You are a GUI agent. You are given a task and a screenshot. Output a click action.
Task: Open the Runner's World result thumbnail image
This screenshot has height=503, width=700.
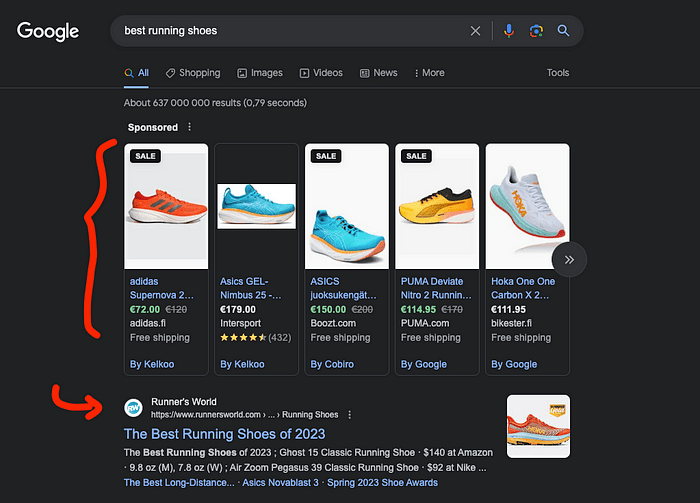tap(538, 426)
